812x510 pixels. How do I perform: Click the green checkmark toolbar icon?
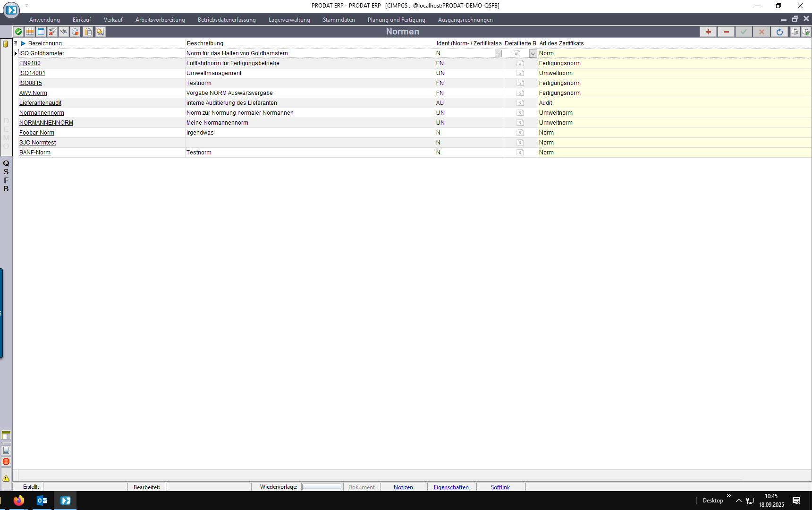click(18, 32)
